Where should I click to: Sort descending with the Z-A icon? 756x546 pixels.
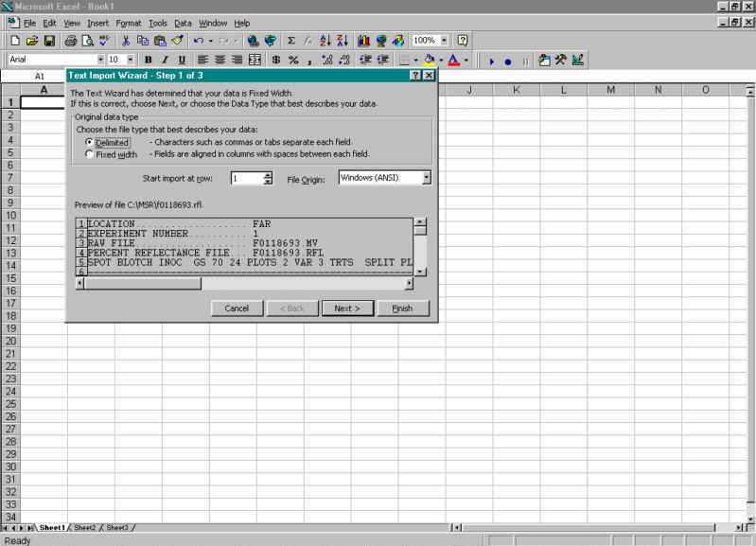tap(343, 41)
